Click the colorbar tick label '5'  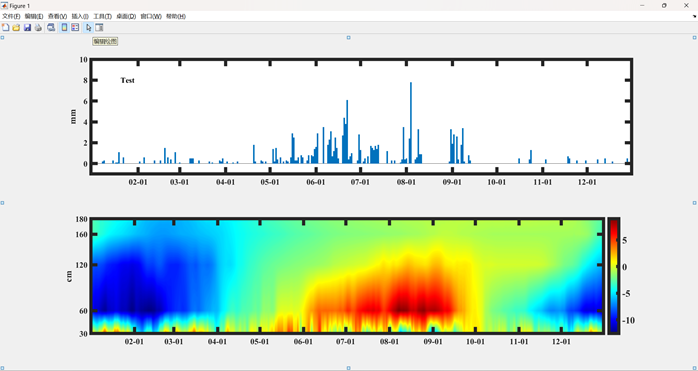point(625,241)
